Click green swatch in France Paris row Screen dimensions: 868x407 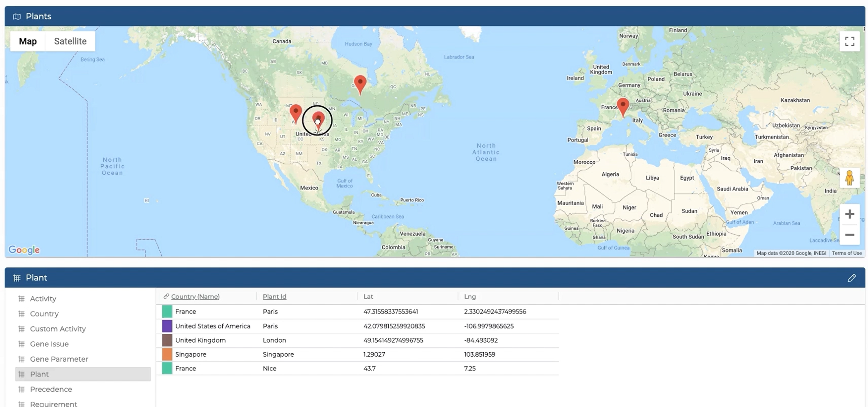coord(167,311)
